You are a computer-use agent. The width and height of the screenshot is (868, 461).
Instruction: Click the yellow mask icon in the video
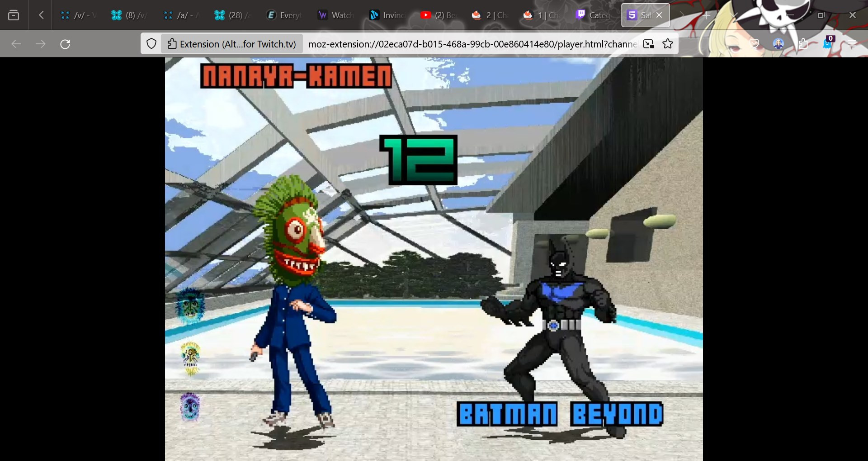190,358
